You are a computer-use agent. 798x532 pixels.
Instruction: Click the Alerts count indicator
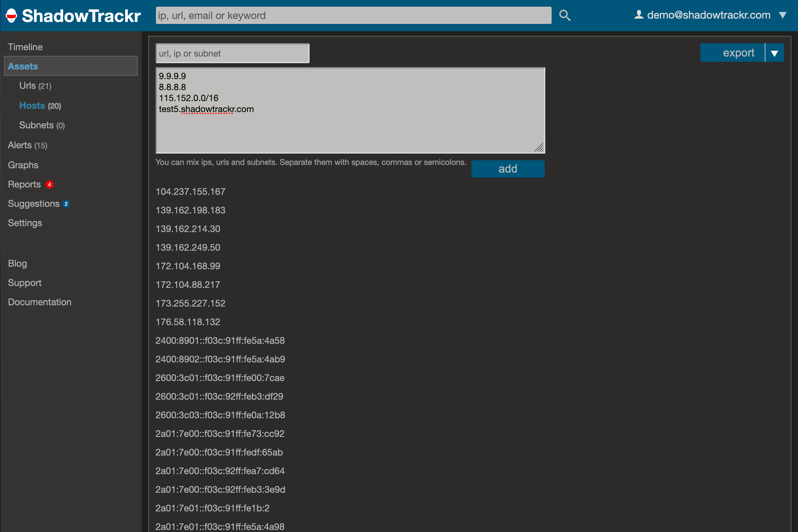coord(40,145)
